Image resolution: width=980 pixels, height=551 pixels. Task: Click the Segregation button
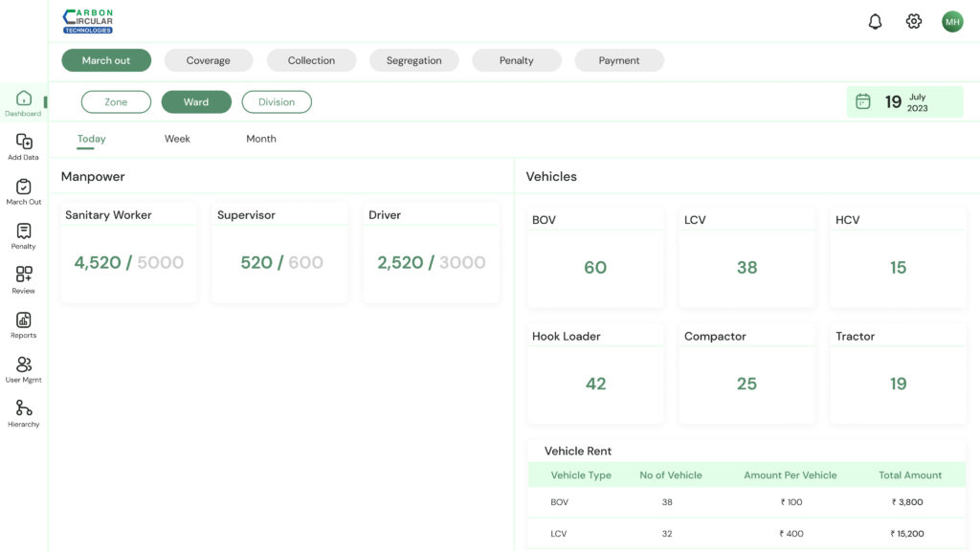(x=414, y=60)
